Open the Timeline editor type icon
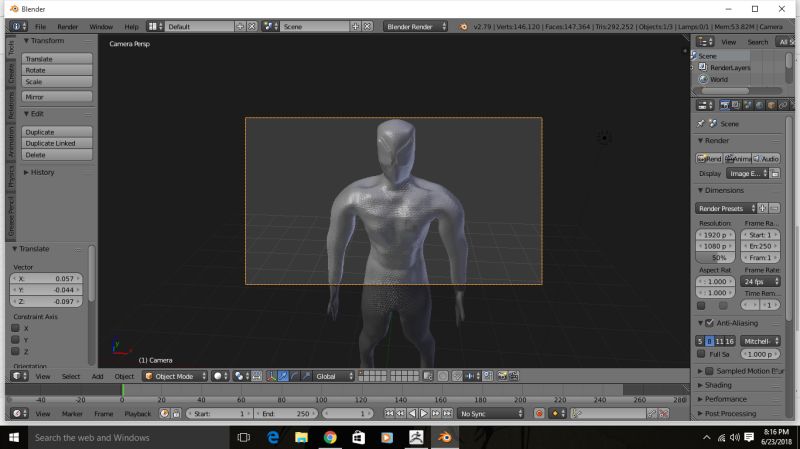The height and width of the screenshot is (449, 800). coord(19,413)
